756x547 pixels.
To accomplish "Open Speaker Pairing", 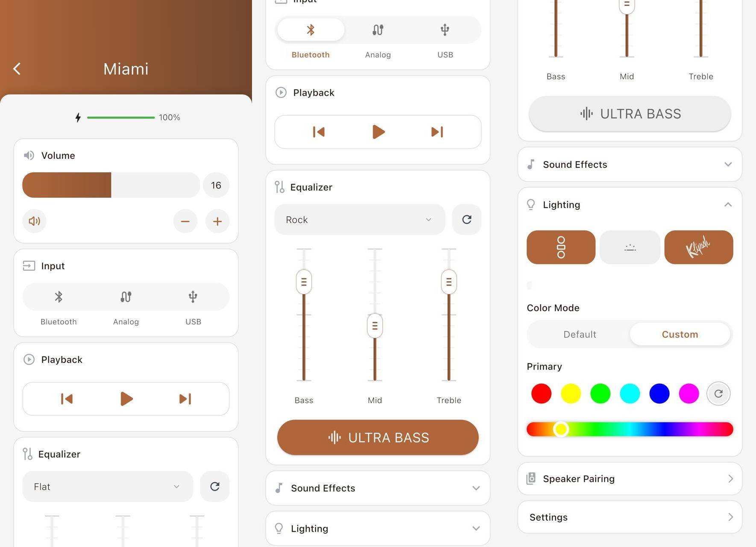I will coord(630,479).
